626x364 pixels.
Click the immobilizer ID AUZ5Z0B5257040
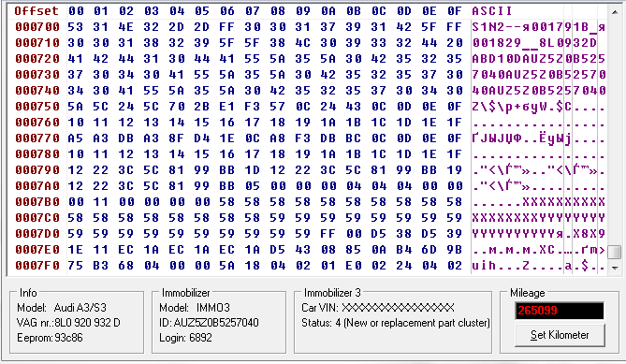(x=216, y=323)
